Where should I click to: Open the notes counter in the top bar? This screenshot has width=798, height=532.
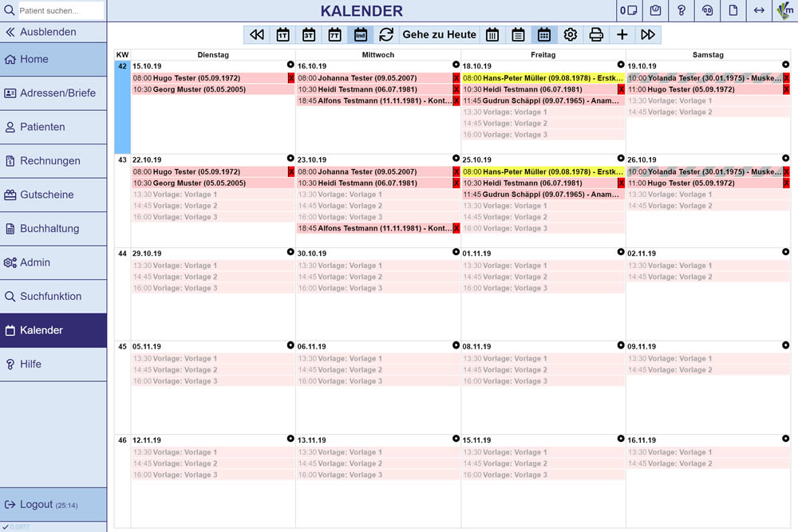[x=628, y=10]
